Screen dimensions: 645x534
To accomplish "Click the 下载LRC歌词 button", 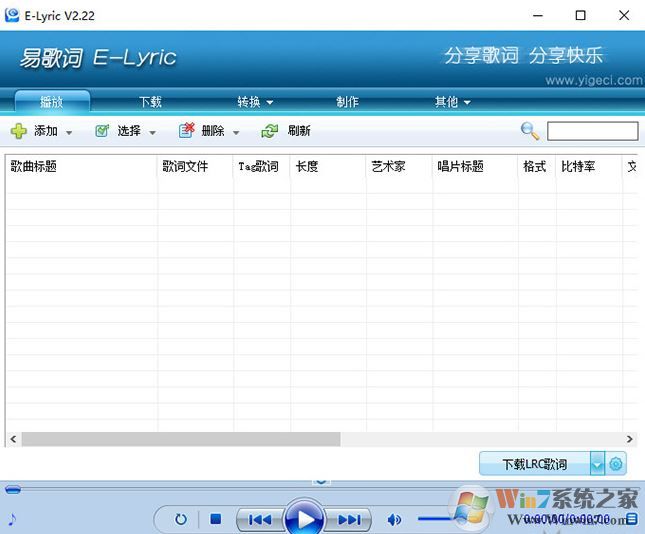I will [534, 464].
